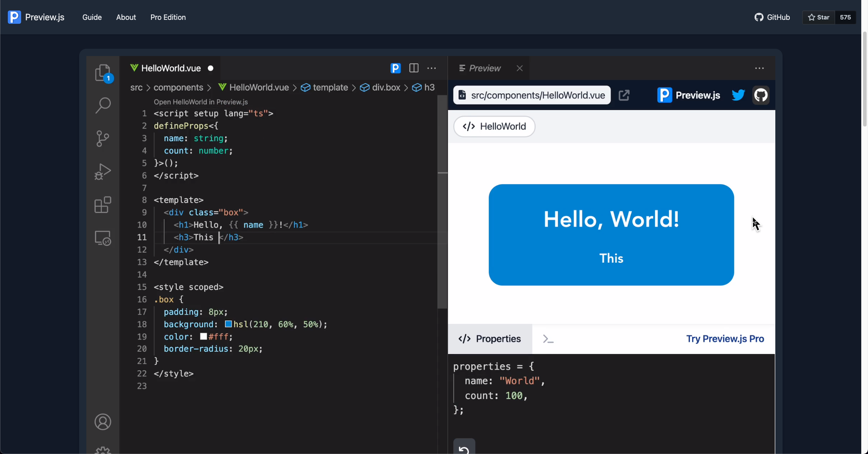The image size is (868, 454).
Task: Close the Preview tab
Action: pyautogui.click(x=520, y=68)
